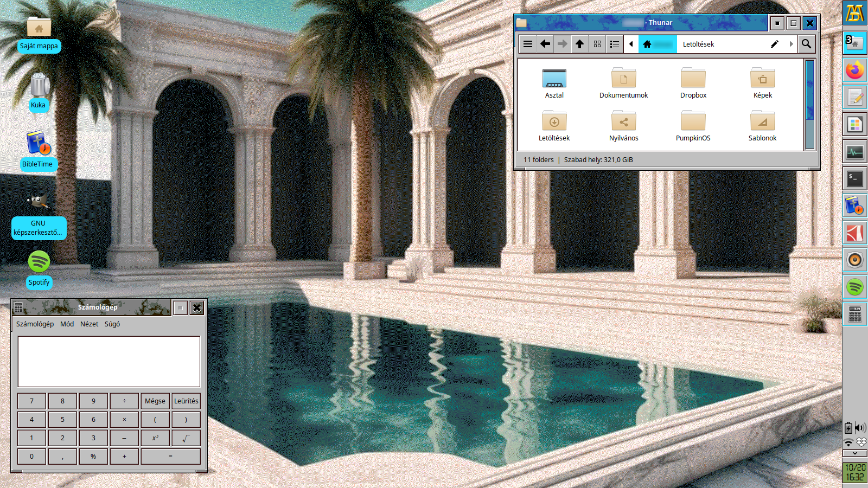Open Thunar's hamburger menu

click(527, 44)
